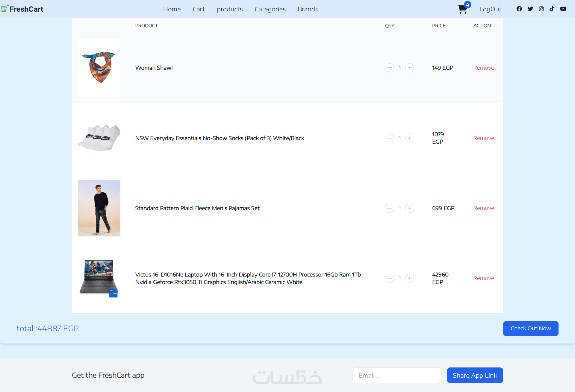Click the FreshCart logo
This screenshot has height=392, width=575.
[x=22, y=9]
